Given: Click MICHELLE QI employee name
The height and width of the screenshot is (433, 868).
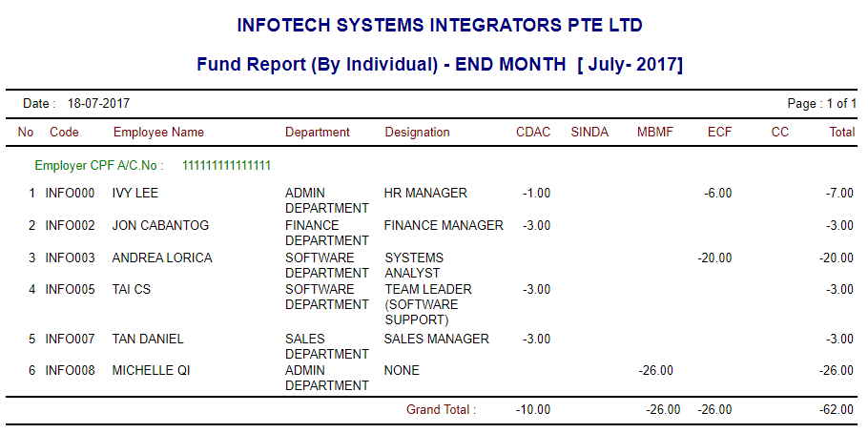Looking at the screenshot, I should (151, 371).
